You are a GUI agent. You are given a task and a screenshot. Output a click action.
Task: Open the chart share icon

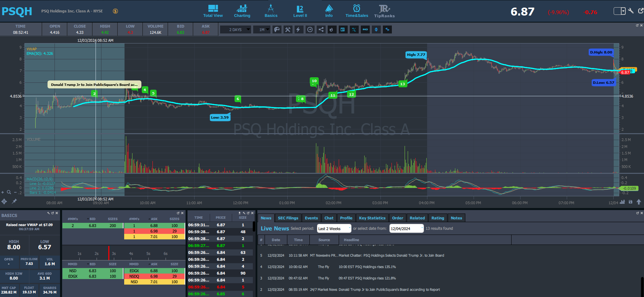click(321, 30)
